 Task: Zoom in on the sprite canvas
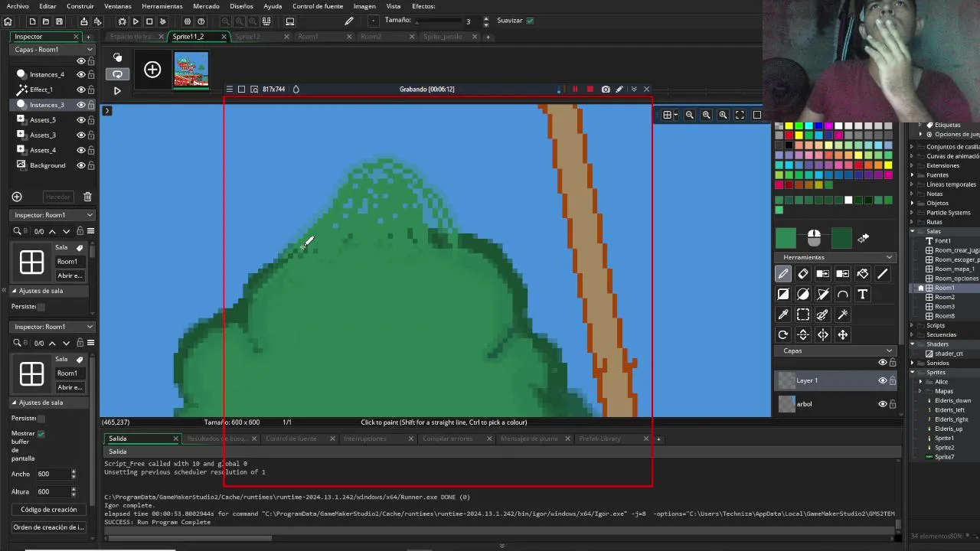(x=723, y=115)
